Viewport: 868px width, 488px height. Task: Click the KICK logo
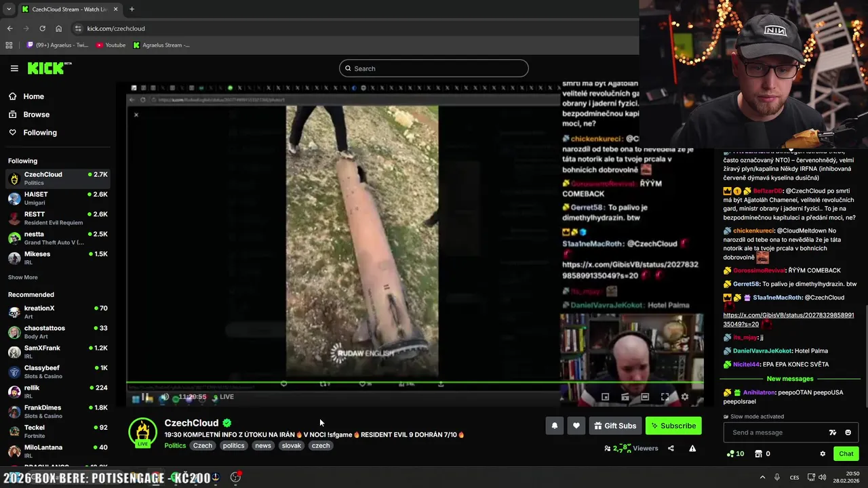(x=50, y=68)
